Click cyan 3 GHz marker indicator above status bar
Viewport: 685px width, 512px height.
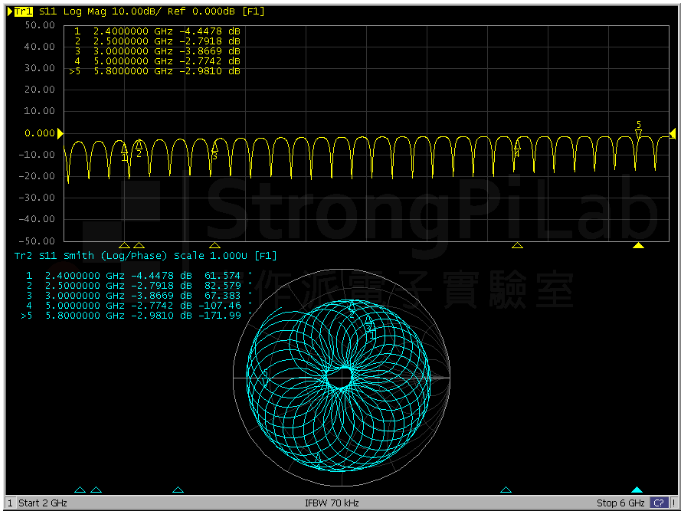[178, 490]
